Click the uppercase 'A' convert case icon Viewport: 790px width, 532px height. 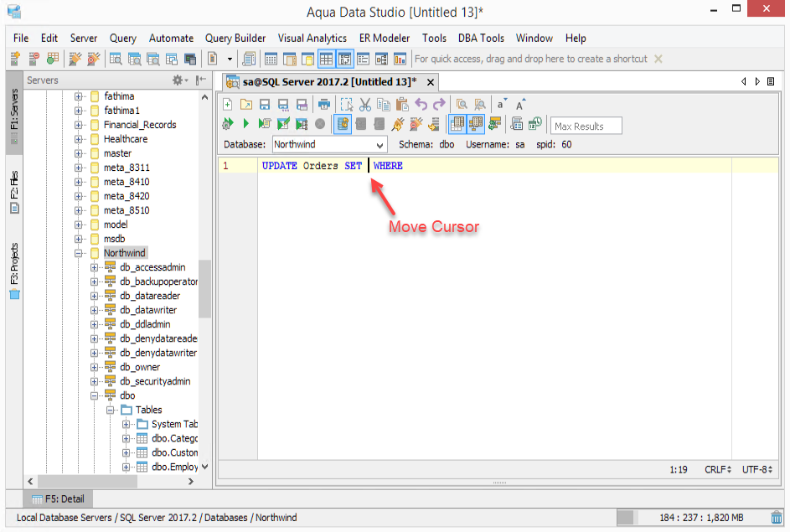[x=520, y=104]
